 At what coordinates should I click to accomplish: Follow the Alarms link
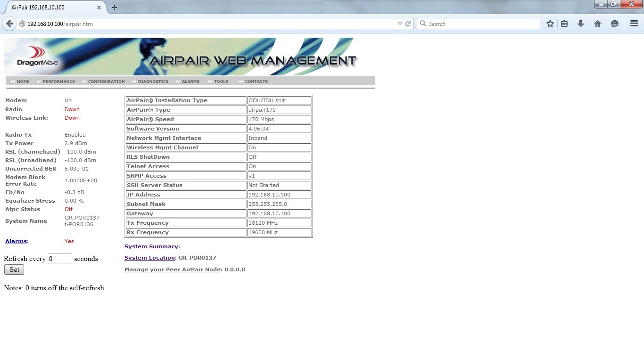[16, 241]
